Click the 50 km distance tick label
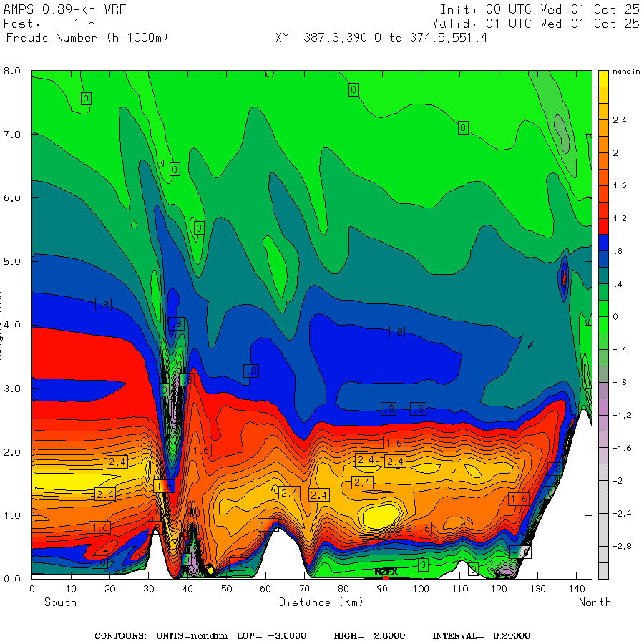The image size is (644, 644). (x=227, y=589)
